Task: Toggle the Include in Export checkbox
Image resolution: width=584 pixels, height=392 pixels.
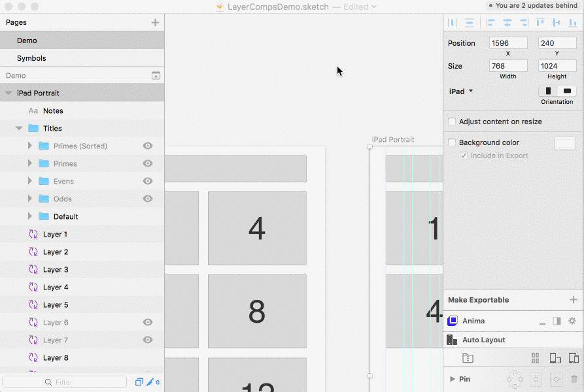Action: 464,155
